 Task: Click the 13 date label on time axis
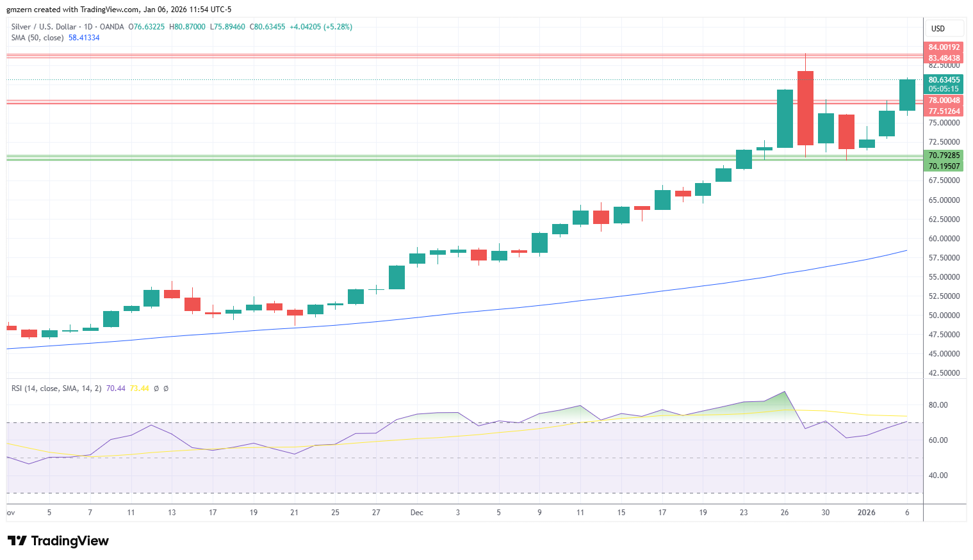(172, 513)
